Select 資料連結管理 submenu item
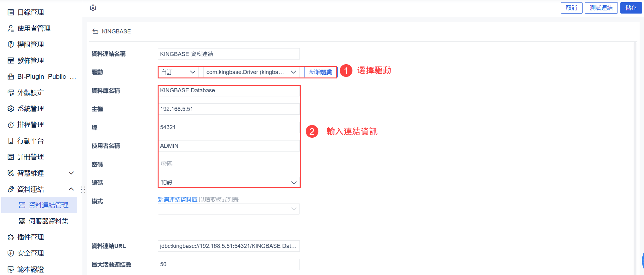644x275 pixels. (39, 205)
